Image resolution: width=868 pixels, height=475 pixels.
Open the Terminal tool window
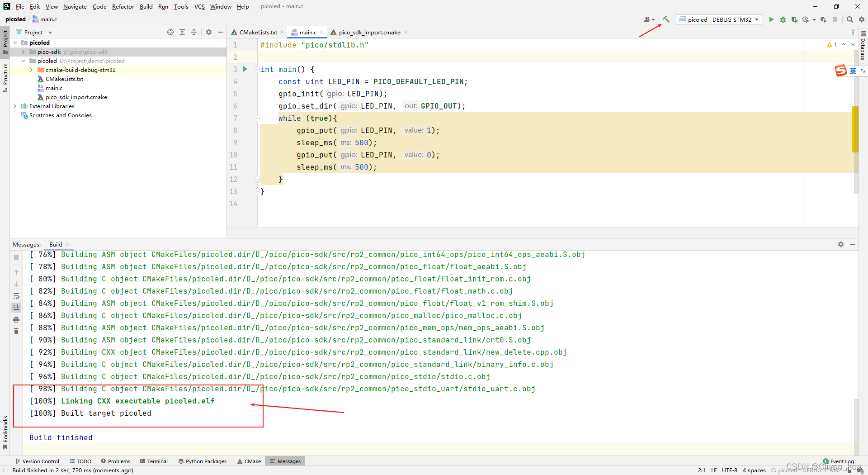pyautogui.click(x=154, y=461)
